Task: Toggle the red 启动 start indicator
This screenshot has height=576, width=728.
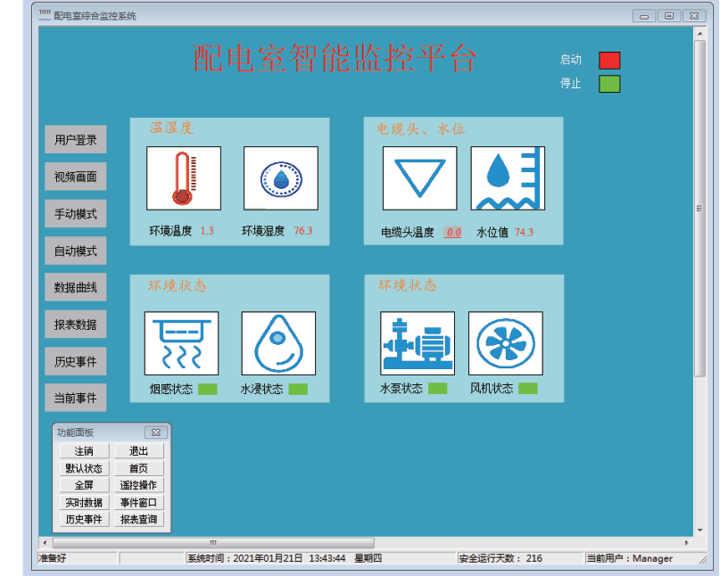Action: pos(609,61)
